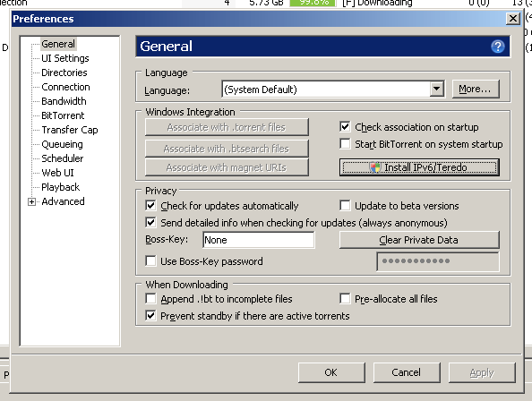This screenshot has height=401, width=532.
Task: Enable Append .!bt to incomplete files
Action: tap(150, 299)
